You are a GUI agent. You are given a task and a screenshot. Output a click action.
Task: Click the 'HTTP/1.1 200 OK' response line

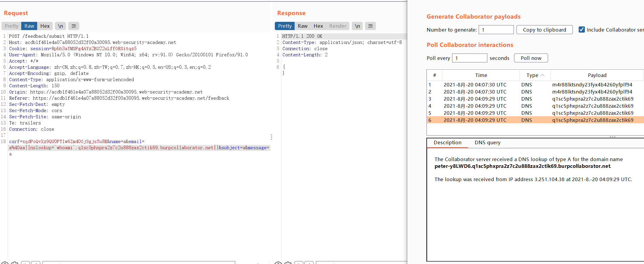[x=302, y=36]
